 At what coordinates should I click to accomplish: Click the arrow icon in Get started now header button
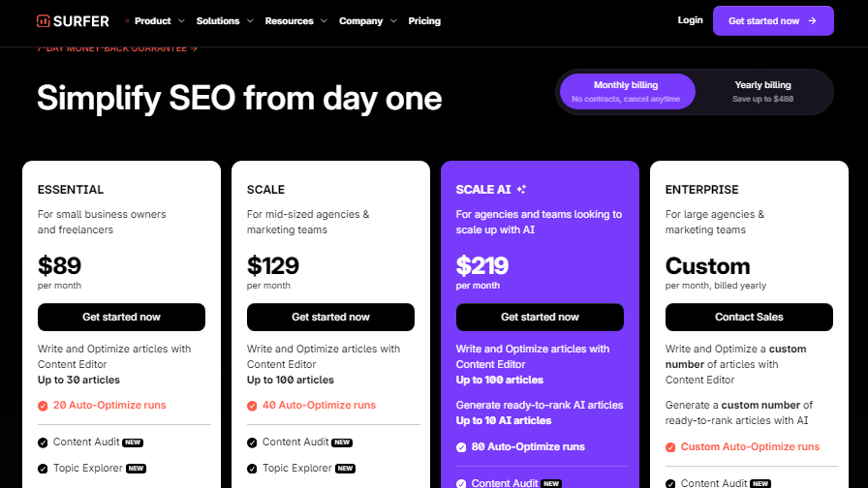812,21
